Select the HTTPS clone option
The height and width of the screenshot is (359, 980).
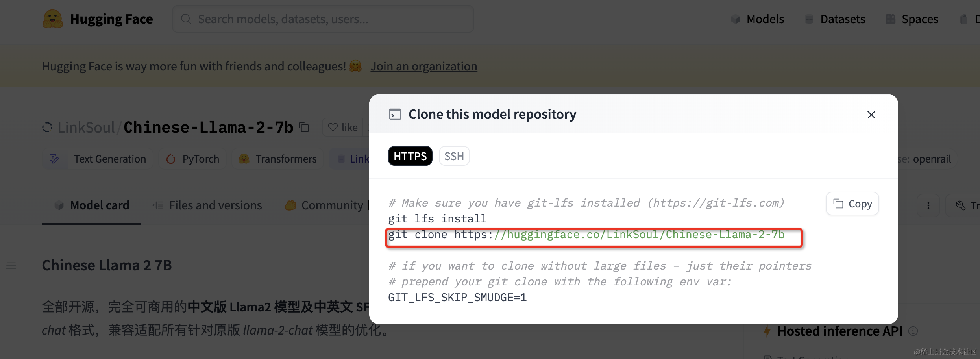(410, 156)
